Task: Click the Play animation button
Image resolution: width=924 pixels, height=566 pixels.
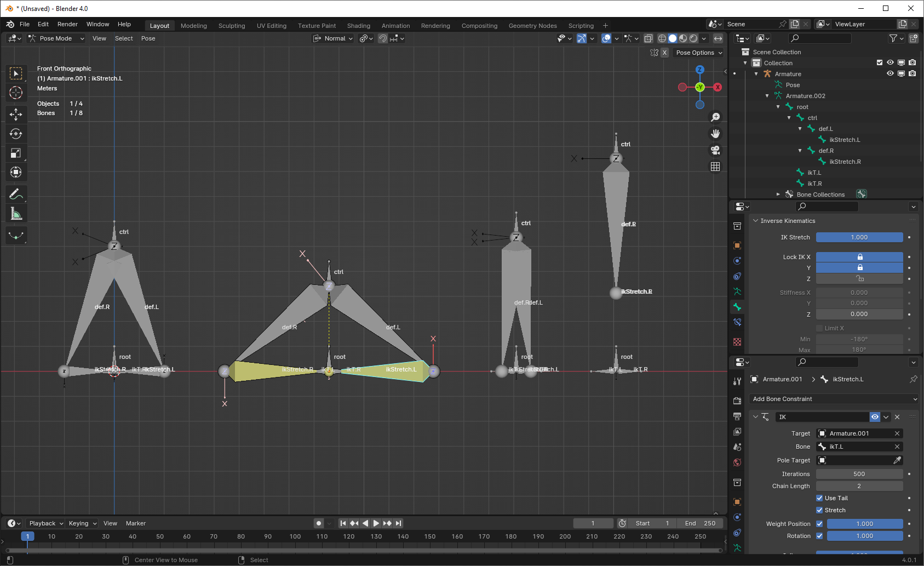Action: tap(376, 523)
